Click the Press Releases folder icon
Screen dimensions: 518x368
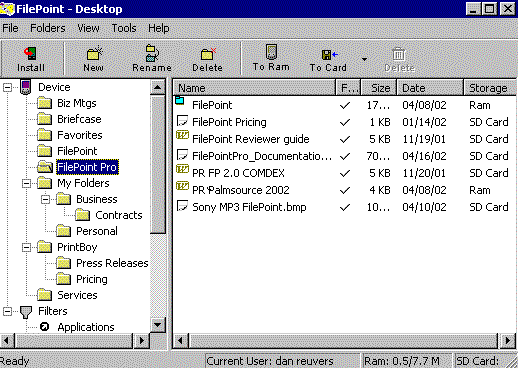pyautogui.click(x=63, y=263)
